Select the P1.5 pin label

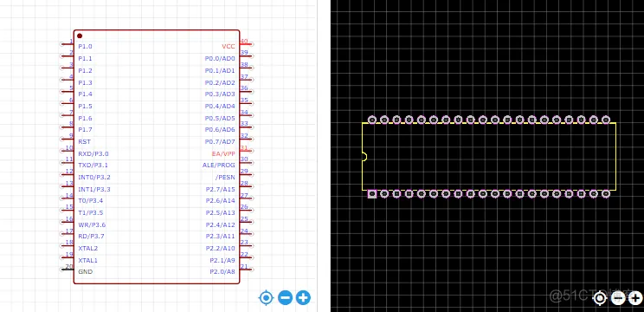click(85, 106)
